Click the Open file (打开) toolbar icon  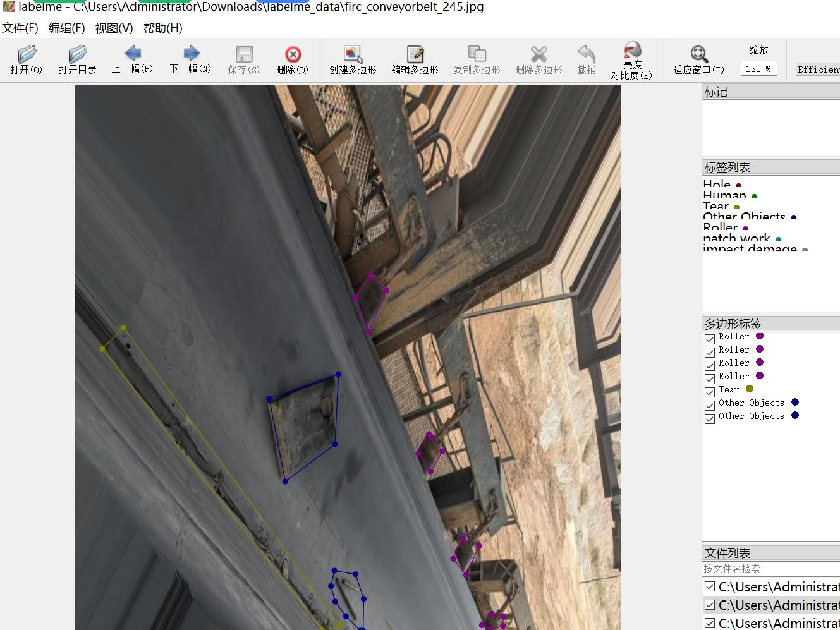[26, 60]
